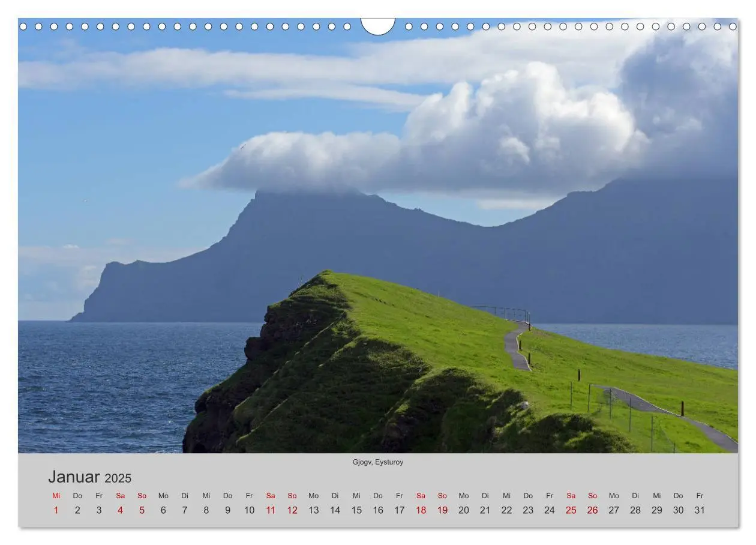Select date 6 in the calendar row

coord(163,510)
